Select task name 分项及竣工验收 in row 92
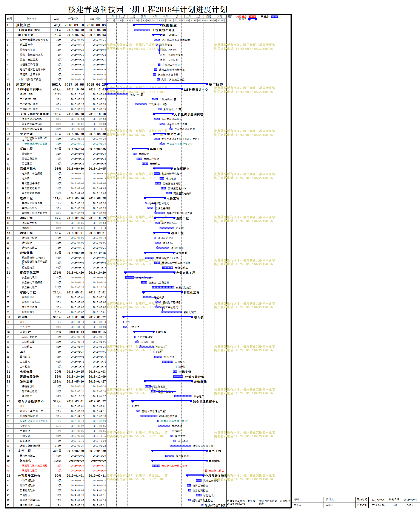 click(29, 476)
